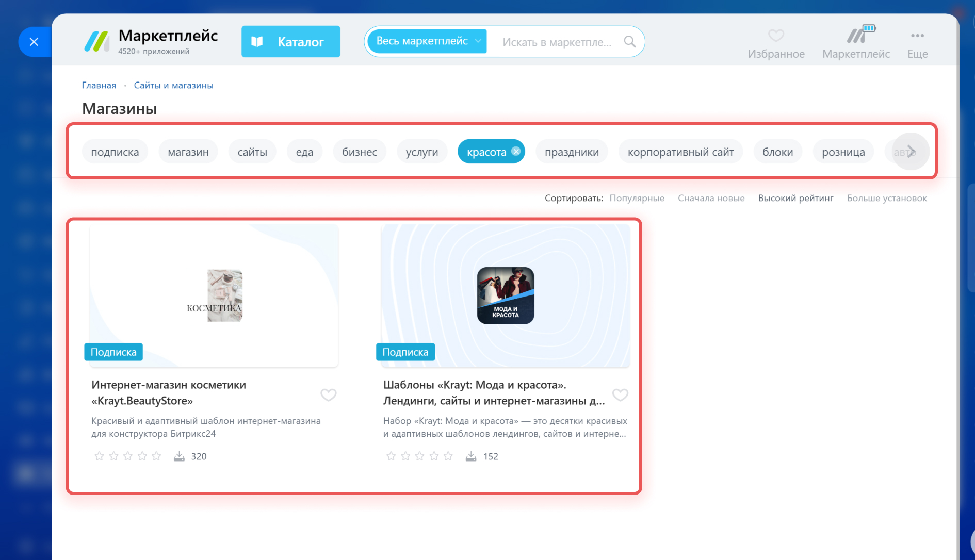The width and height of the screenshot is (975, 560).
Task: Go to Главная breadcrumb link
Action: pyautogui.click(x=99, y=86)
